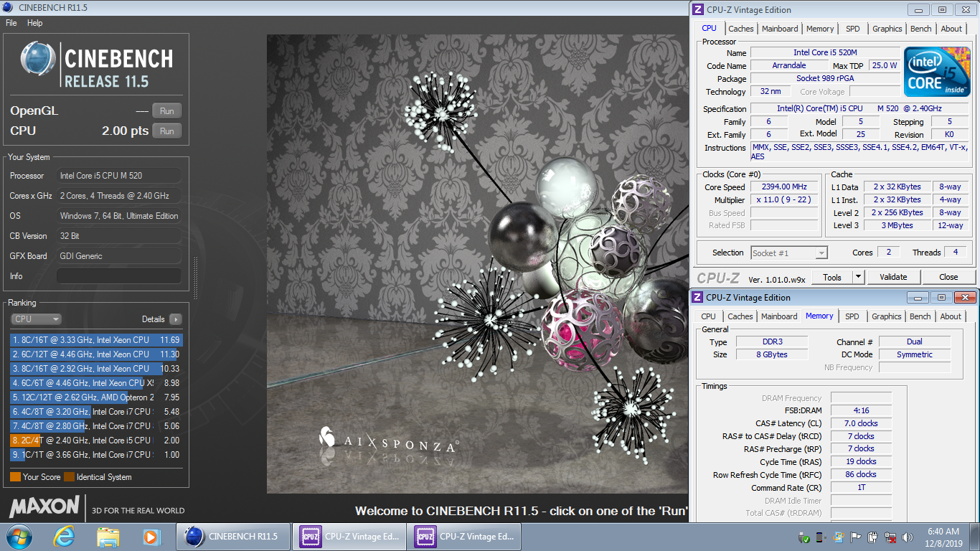Select ranking row 8. 2C/4T @ 2.40 GHz
980x551 pixels.
(x=96, y=441)
